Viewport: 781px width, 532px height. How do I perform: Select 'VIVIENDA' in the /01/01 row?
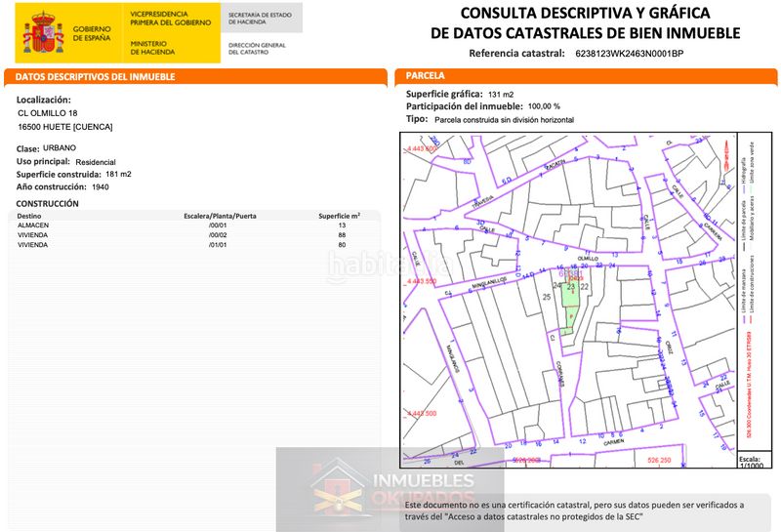33,245
